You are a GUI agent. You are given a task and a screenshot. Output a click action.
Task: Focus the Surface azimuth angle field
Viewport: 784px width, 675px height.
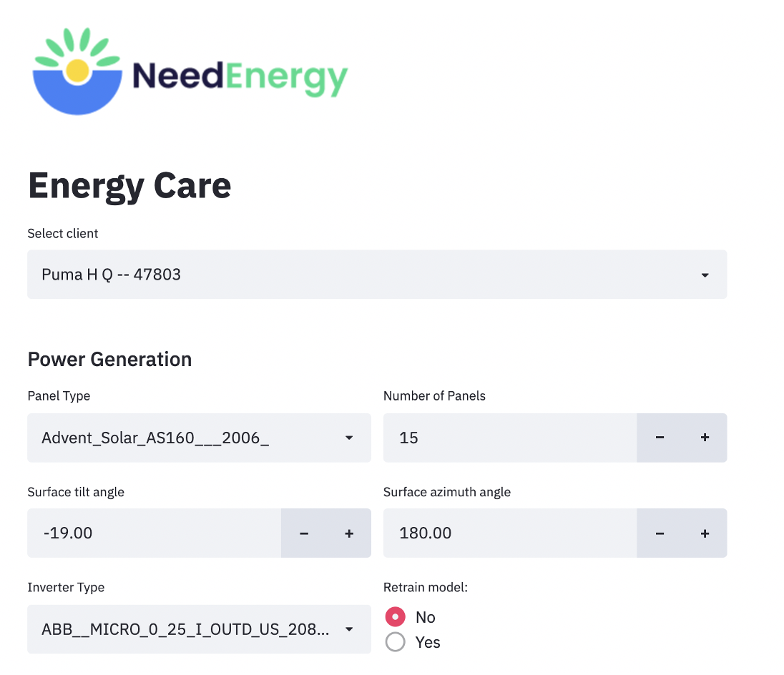point(510,533)
